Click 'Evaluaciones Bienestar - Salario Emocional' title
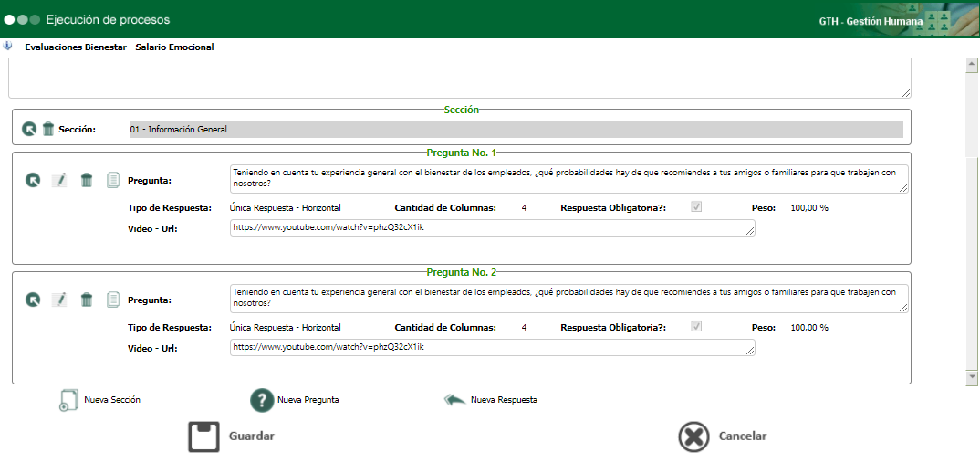 pos(120,47)
